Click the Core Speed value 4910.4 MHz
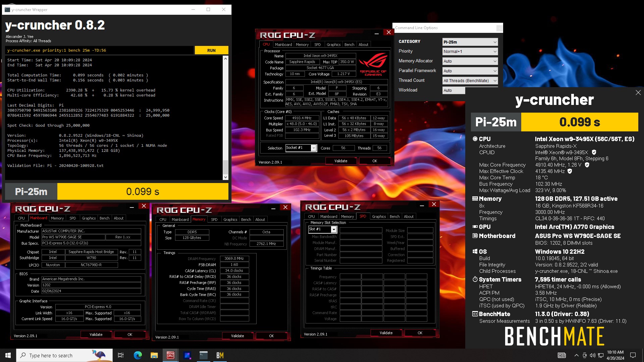 302,118
